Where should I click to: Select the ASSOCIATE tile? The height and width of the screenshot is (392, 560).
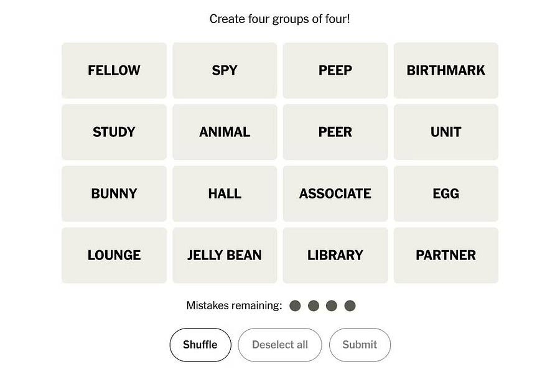(x=335, y=194)
